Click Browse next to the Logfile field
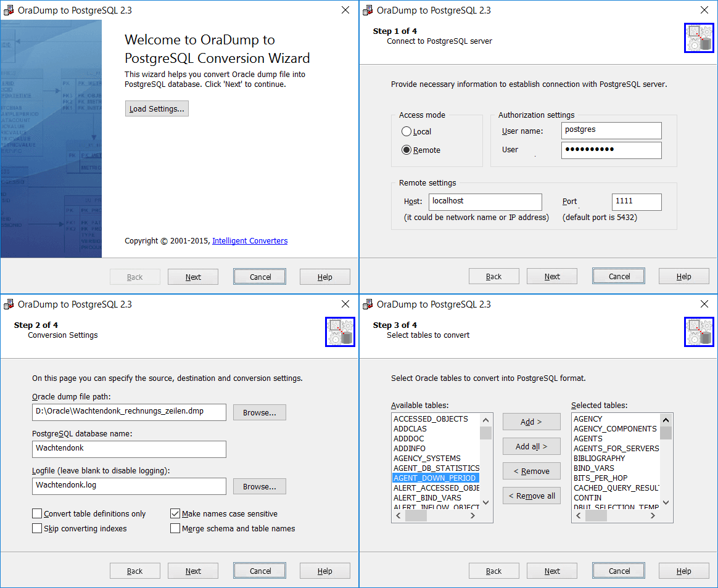The height and width of the screenshot is (588, 718). pyautogui.click(x=260, y=486)
